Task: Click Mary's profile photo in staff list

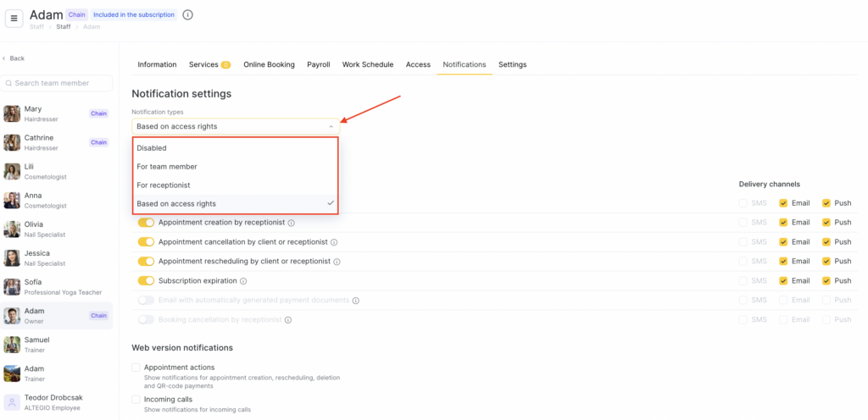Action: click(x=12, y=114)
